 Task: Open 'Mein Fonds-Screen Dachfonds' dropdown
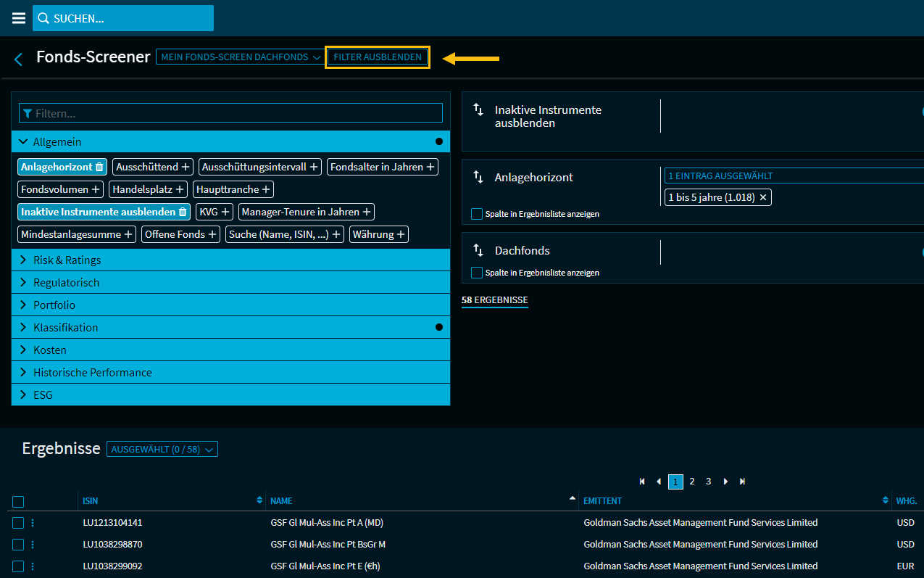click(x=240, y=57)
